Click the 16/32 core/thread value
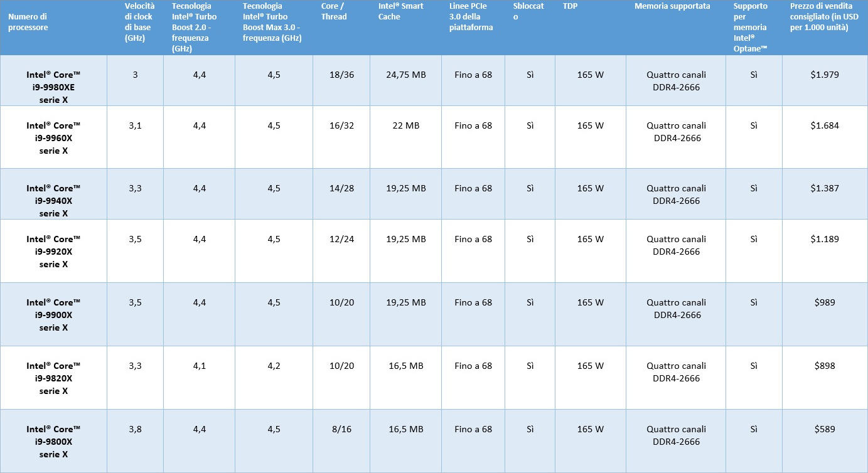 pyautogui.click(x=341, y=125)
